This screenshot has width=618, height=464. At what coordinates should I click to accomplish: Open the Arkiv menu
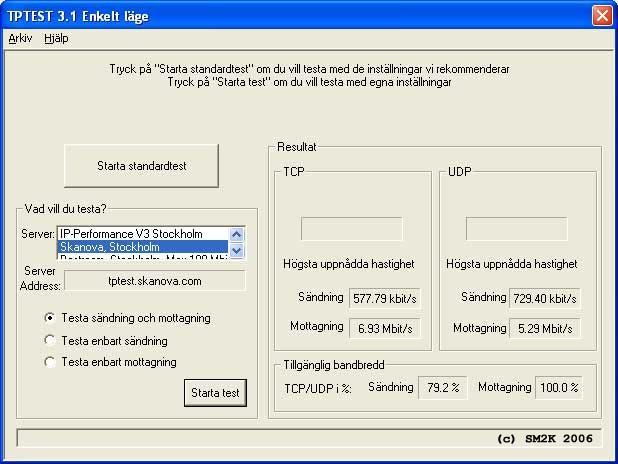20,38
